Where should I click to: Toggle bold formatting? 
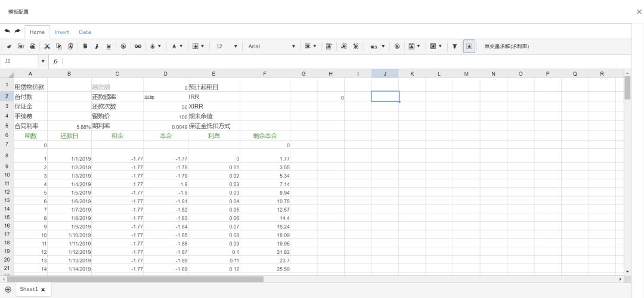(86, 46)
